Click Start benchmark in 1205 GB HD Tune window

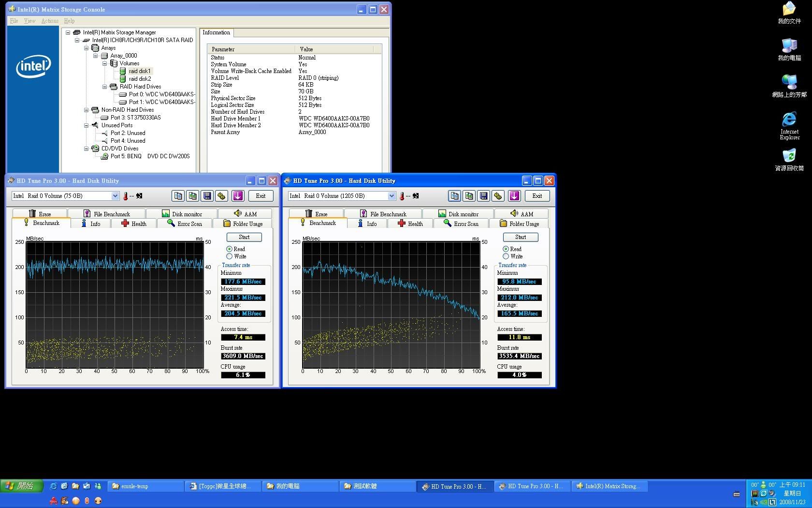tap(521, 237)
